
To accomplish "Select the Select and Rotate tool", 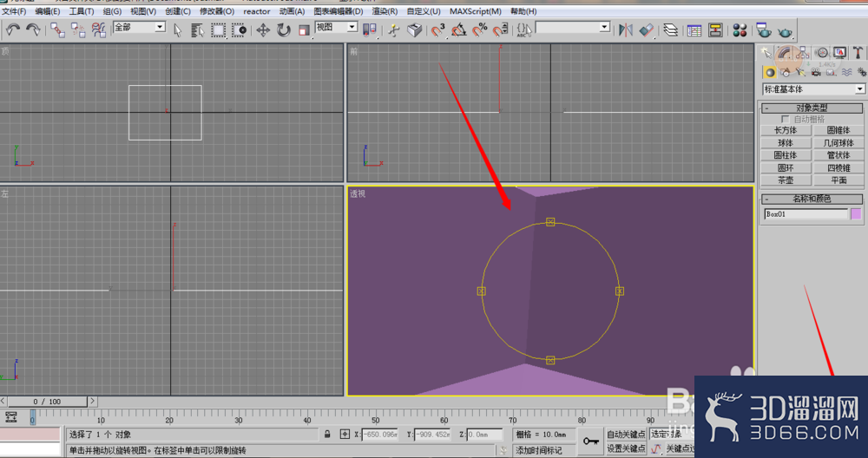I will click(284, 29).
